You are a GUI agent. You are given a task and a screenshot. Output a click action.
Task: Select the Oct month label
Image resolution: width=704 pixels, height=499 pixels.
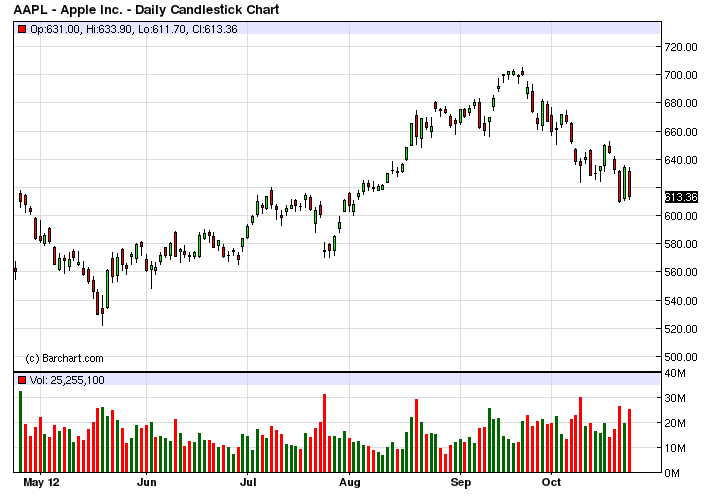(551, 482)
